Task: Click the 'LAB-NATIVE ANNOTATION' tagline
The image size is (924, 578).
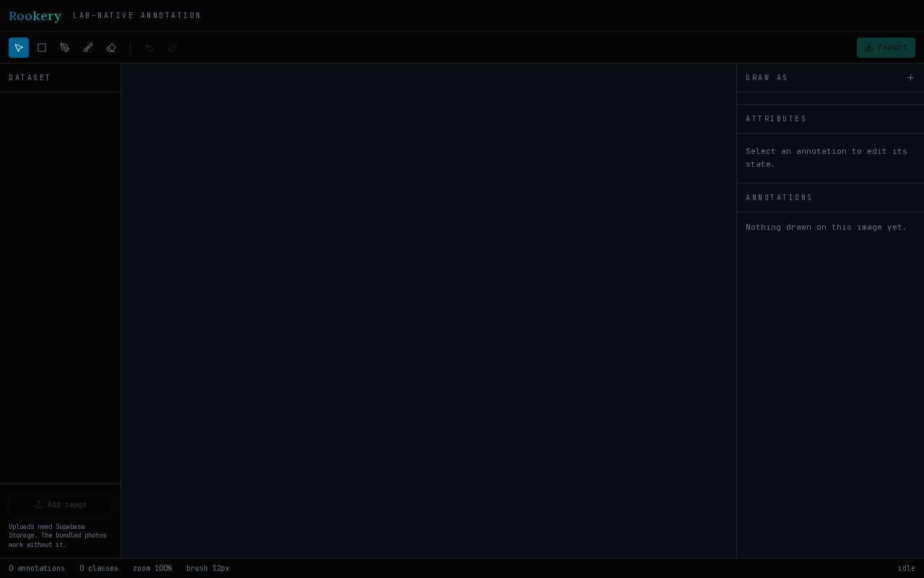Action: 137,16
